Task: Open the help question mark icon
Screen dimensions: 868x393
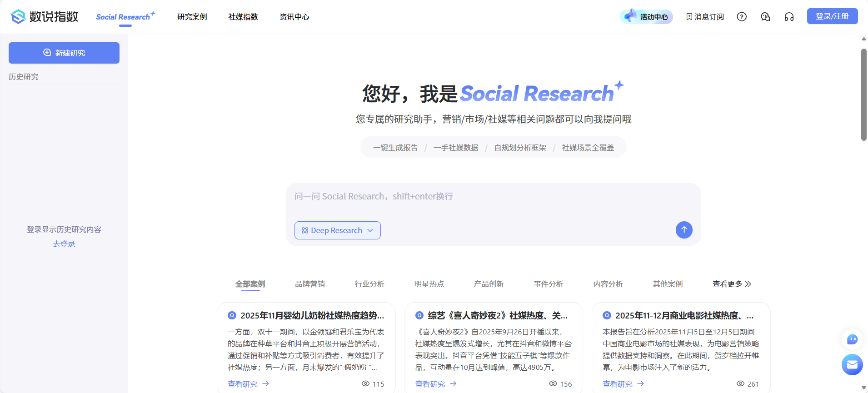Action: pos(742,17)
